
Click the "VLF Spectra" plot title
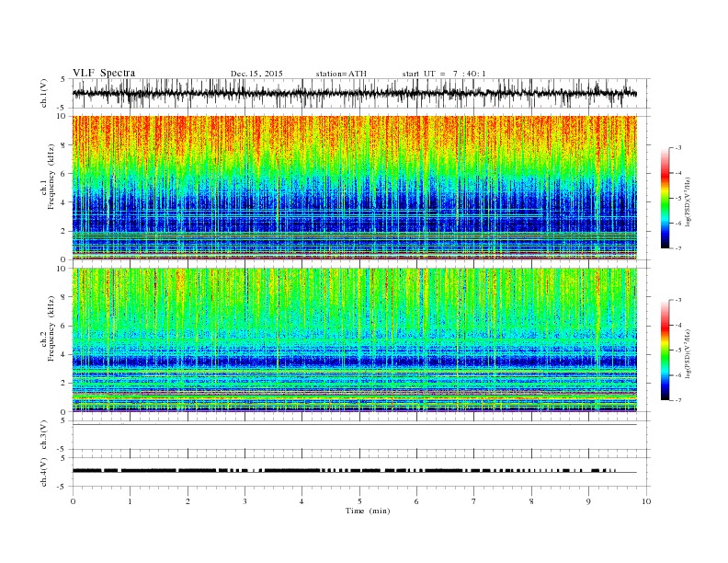(104, 73)
